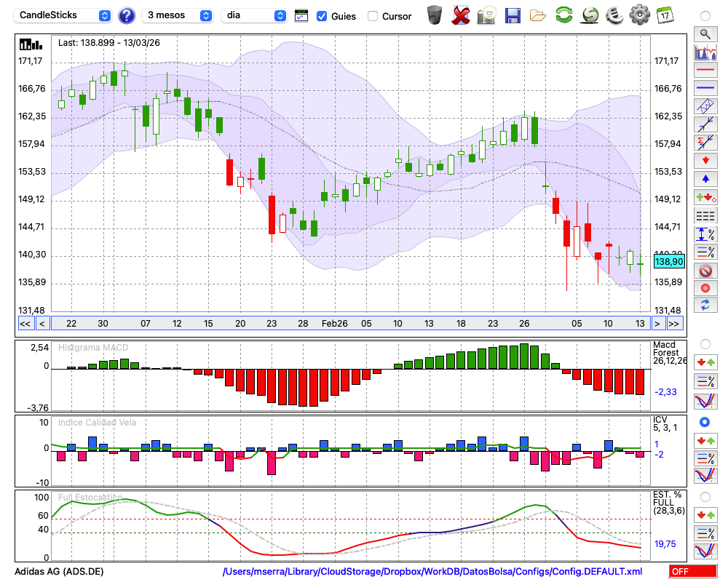Open the dia interval dropdown

coord(253,15)
